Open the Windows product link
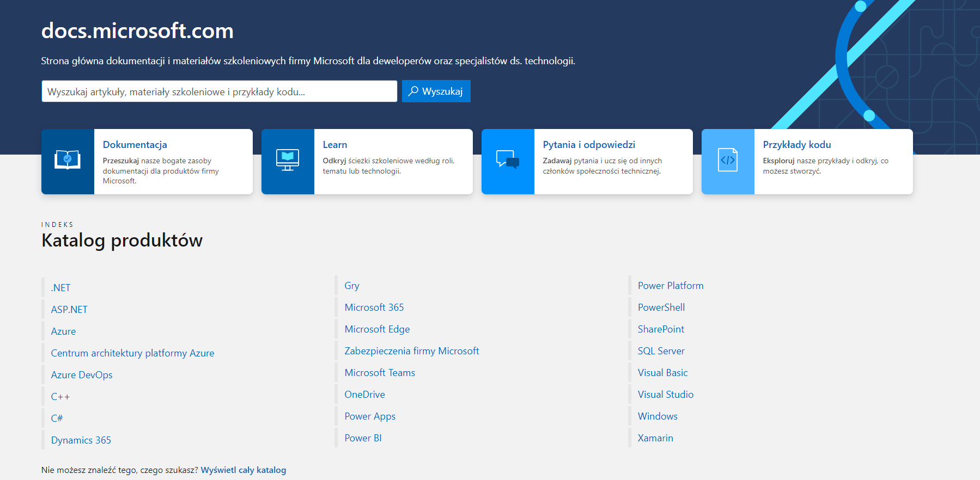This screenshot has height=480, width=980. [658, 416]
